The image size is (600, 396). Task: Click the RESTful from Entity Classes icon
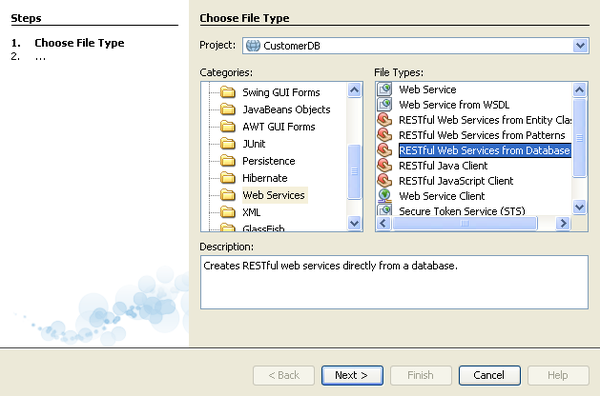tap(385, 120)
